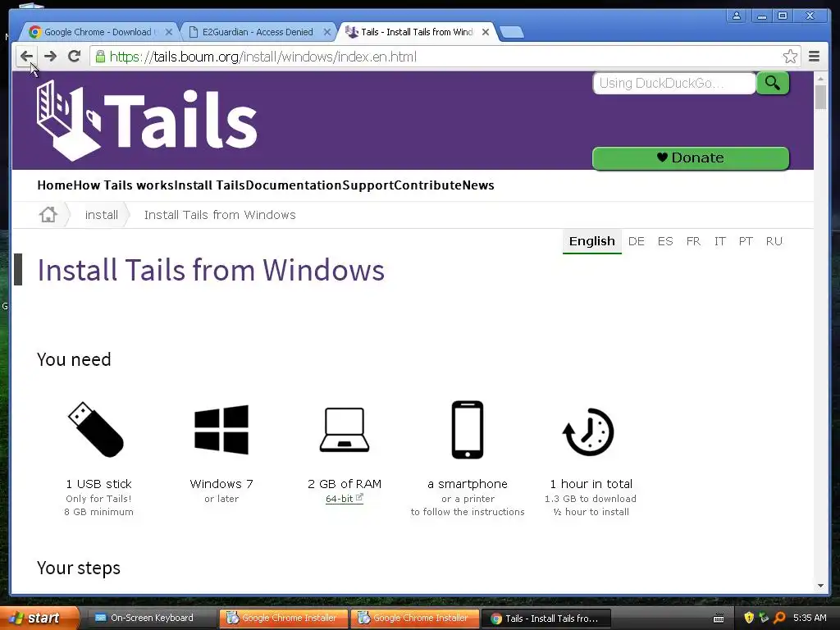
Task: Switch to Google Chrome Download tab
Action: 97,32
